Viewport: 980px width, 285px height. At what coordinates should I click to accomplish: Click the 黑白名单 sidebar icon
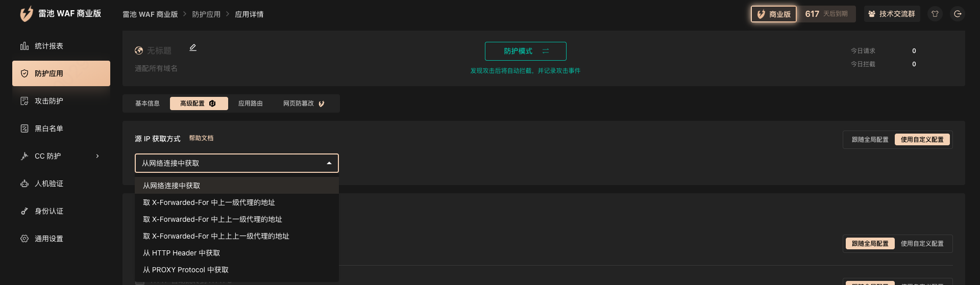click(24, 128)
